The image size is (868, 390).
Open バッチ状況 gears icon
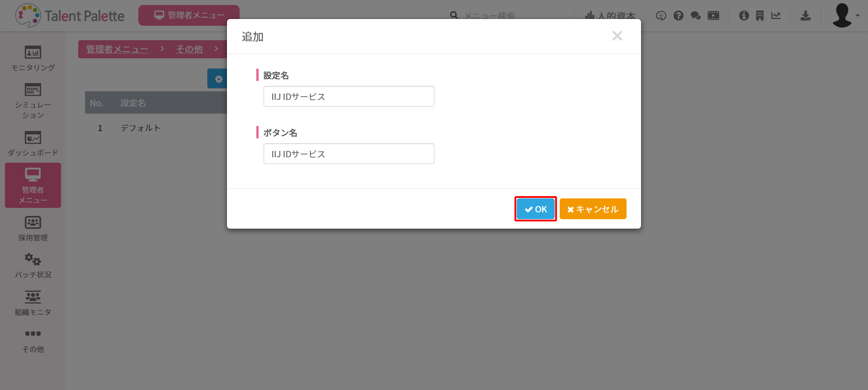point(33,259)
